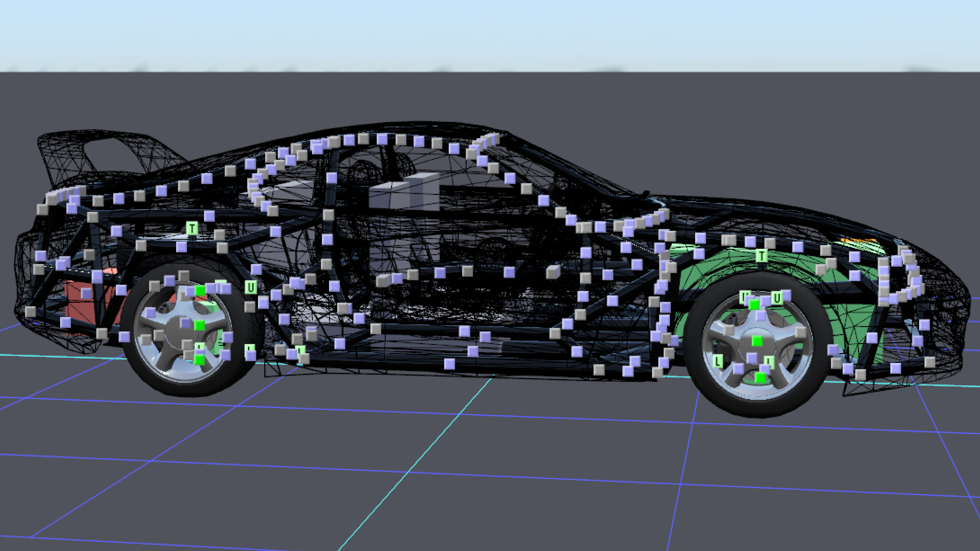Select the green node at the bottom of the front wheel
The height and width of the screenshot is (551, 980).
760,378
